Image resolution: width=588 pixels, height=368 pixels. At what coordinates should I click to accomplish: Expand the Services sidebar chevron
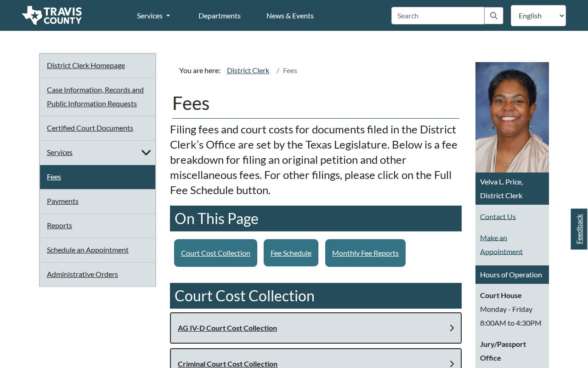pos(146,153)
